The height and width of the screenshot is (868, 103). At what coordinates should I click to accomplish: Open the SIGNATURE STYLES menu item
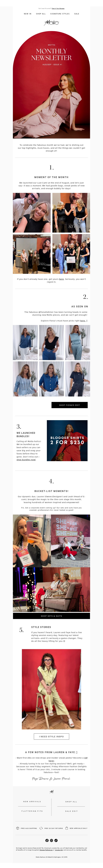pyautogui.click(x=60, y=14)
